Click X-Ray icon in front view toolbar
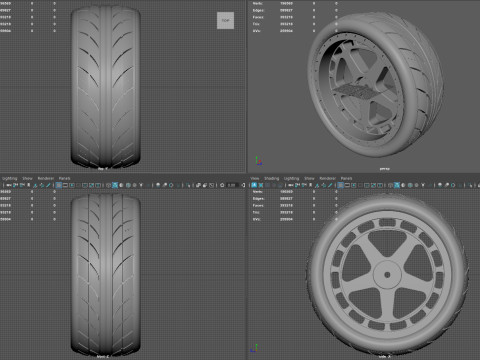This screenshot has width=480, height=360. [198, 185]
